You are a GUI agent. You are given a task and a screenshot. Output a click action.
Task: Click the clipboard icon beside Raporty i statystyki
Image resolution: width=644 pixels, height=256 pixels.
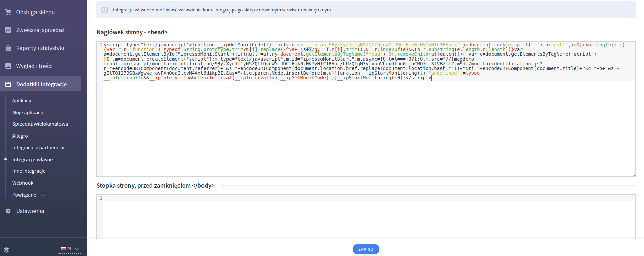point(8,48)
